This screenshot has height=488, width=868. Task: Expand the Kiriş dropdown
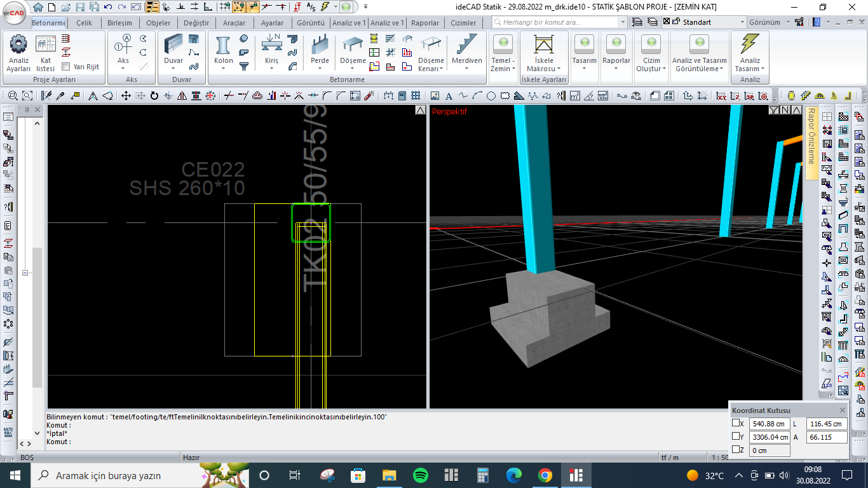[272, 69]
